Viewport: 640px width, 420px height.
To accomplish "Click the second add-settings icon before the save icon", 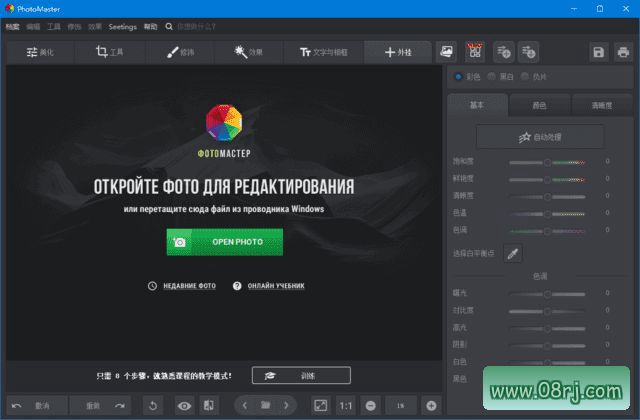I will (x=529, y=52).
